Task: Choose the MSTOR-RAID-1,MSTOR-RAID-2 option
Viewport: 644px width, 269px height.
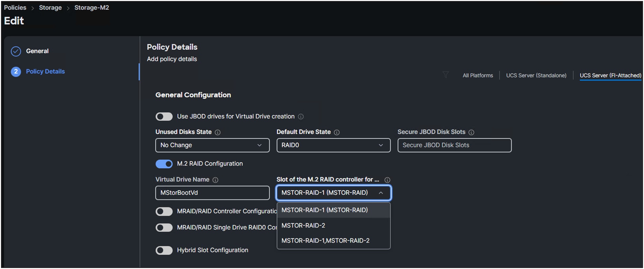Action: tap(325, 241)
